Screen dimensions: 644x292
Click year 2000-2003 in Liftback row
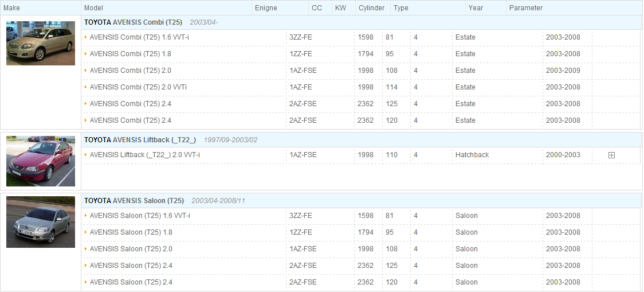(x=563, y=155)
